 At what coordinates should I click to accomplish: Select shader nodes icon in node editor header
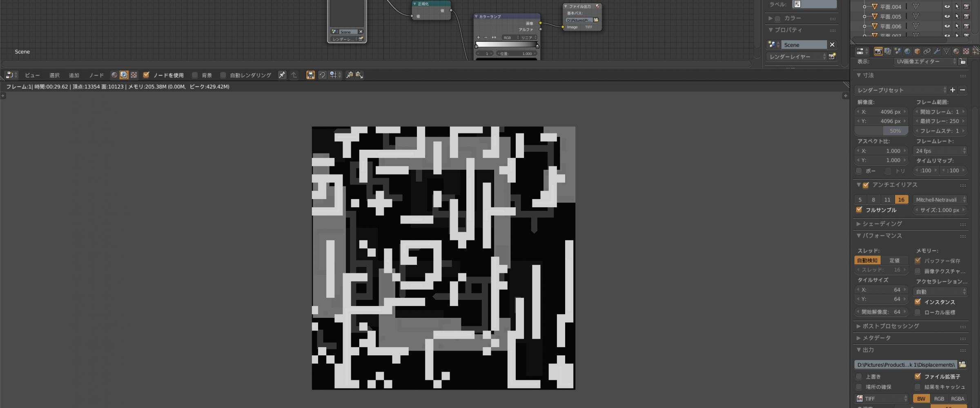114,75
